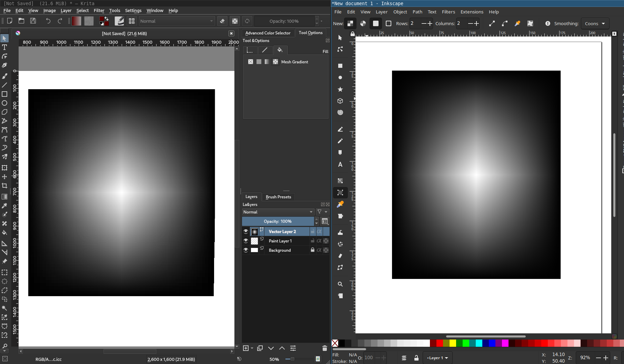Image resolution: width=624 pixels, height=364 pixels.
Task: Hide the Vector Layer 2 layer
Action: (246, 231)
